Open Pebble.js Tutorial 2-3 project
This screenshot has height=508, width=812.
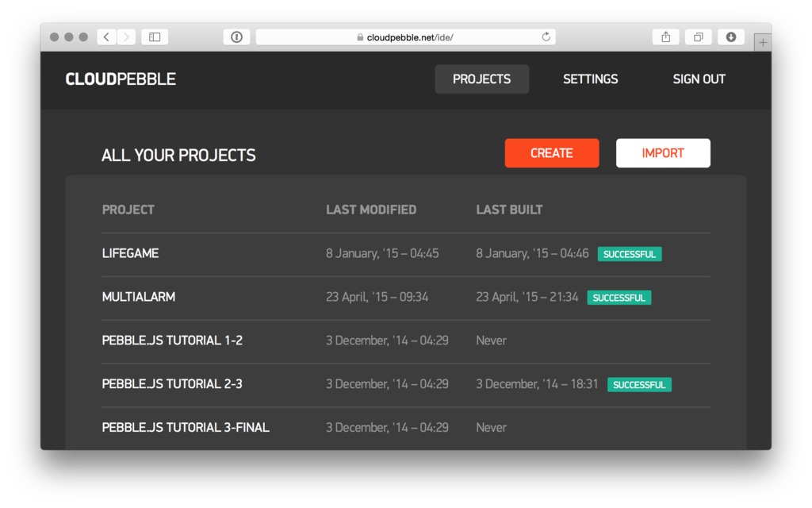click(172, 384)
